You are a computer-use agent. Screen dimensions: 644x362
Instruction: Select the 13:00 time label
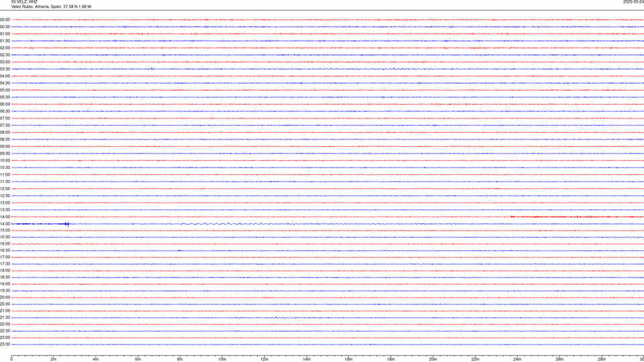5,202
